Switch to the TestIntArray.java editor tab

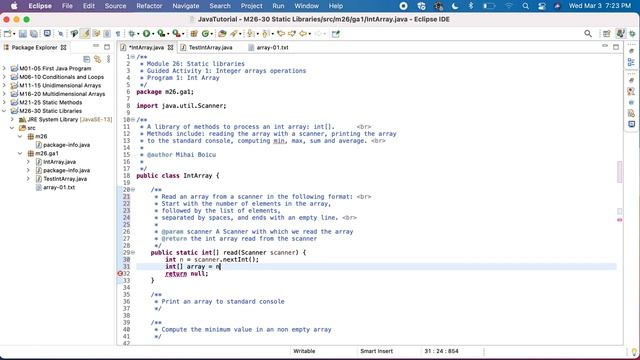coord(210,47)
